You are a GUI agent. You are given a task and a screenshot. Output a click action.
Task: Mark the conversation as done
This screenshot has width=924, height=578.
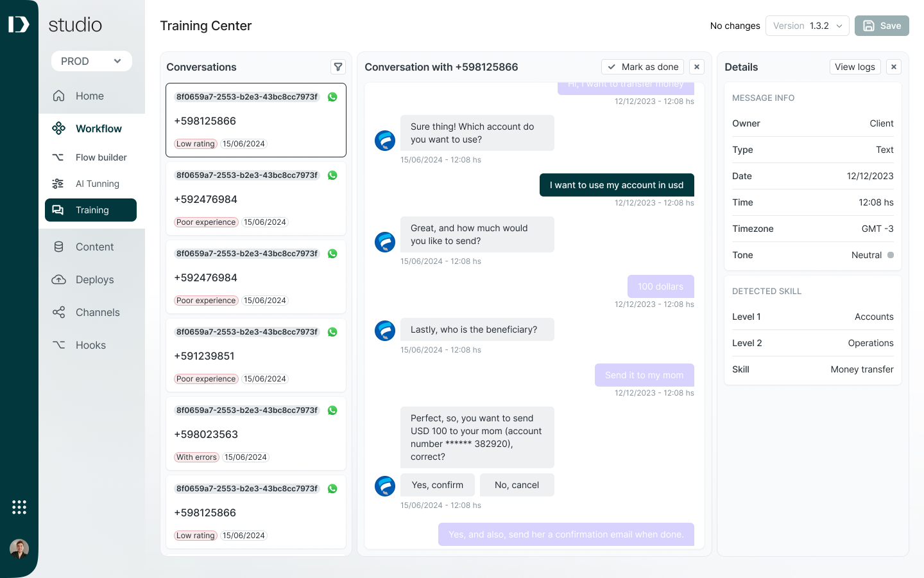(x=642, y=67)
